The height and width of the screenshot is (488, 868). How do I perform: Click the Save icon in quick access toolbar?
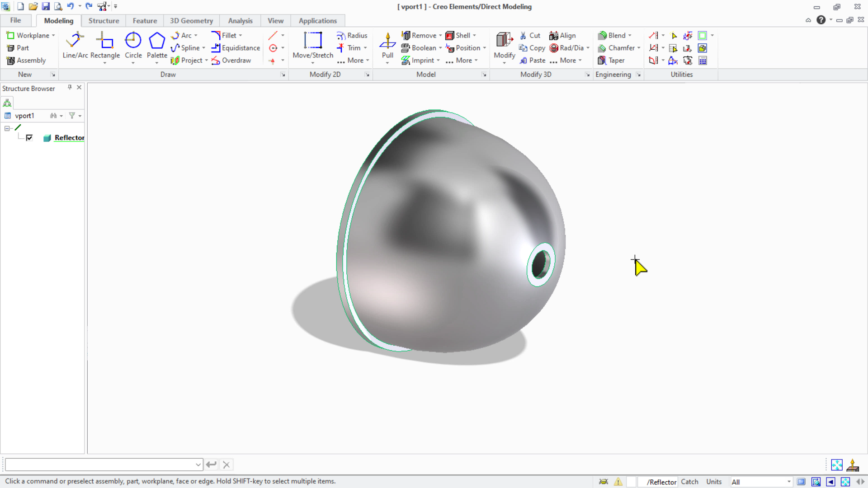tap(46, 6)
